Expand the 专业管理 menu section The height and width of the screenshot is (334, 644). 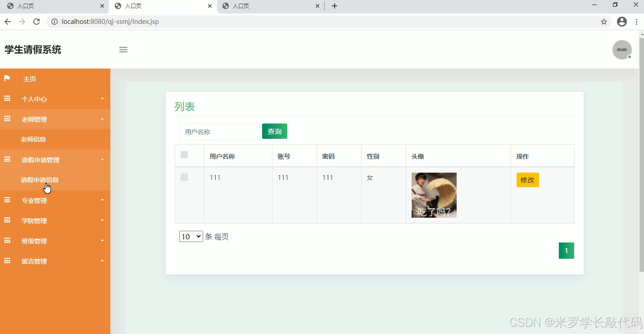34,200
